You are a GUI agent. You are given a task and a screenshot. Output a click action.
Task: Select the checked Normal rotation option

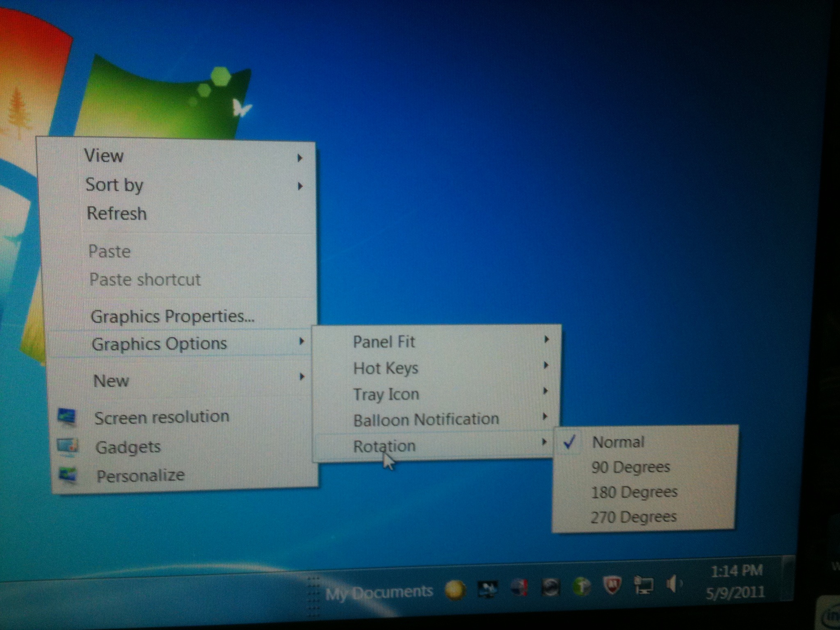[x=618, y=442]
